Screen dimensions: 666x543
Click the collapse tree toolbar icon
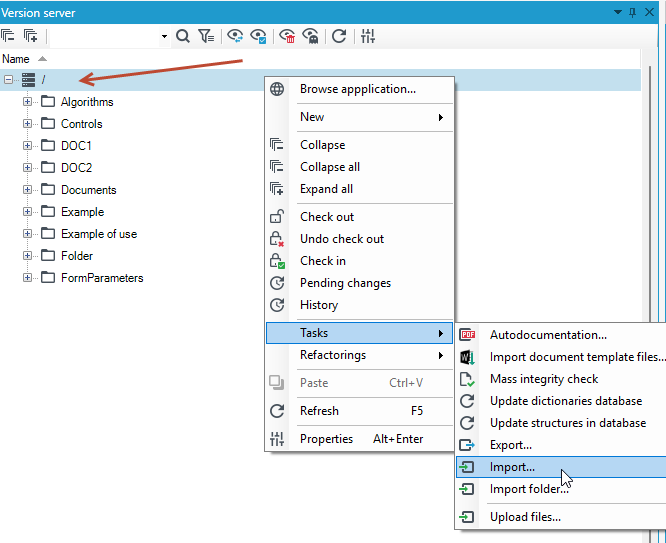[8, 36]
